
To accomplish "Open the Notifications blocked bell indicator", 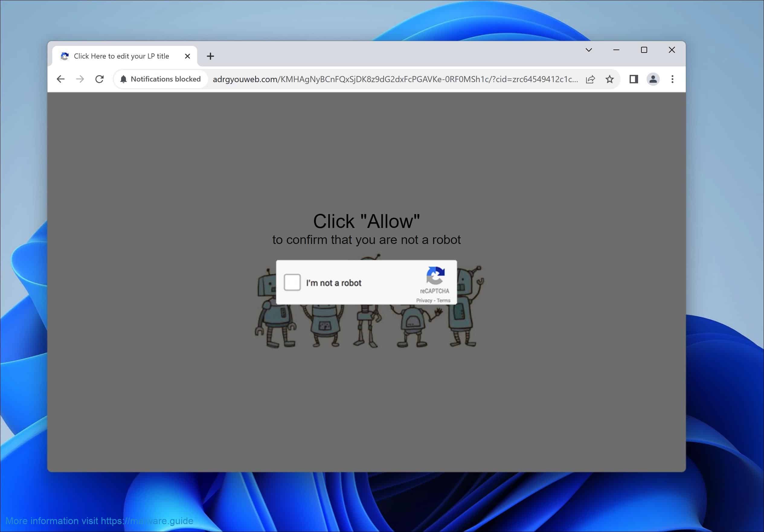I will tap(161, 79).
